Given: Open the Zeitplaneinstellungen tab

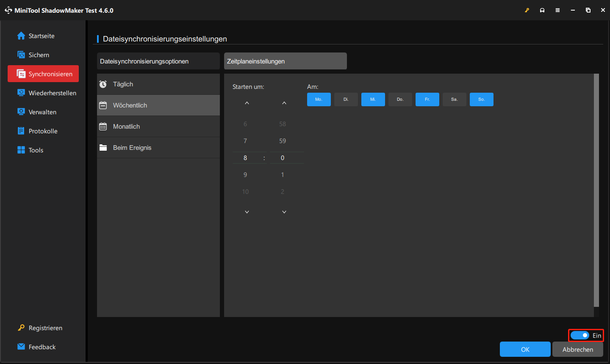Looking at the screenshot, I should 286,61.
